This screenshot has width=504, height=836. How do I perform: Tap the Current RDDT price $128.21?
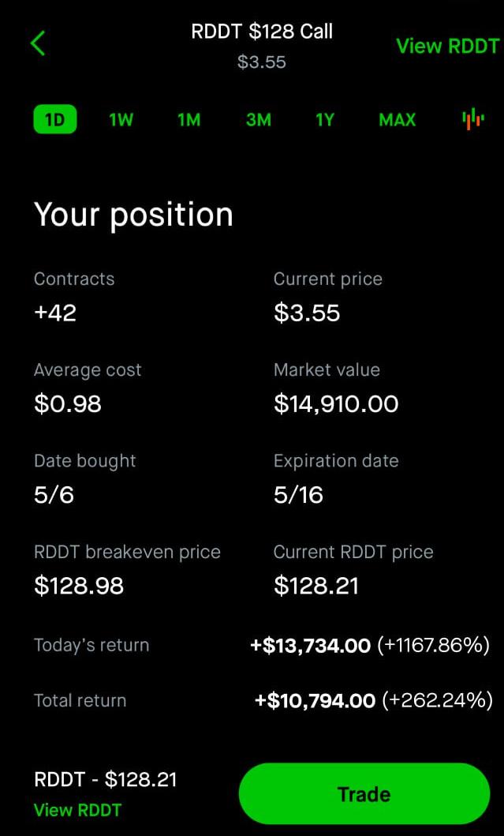(316, 586)
